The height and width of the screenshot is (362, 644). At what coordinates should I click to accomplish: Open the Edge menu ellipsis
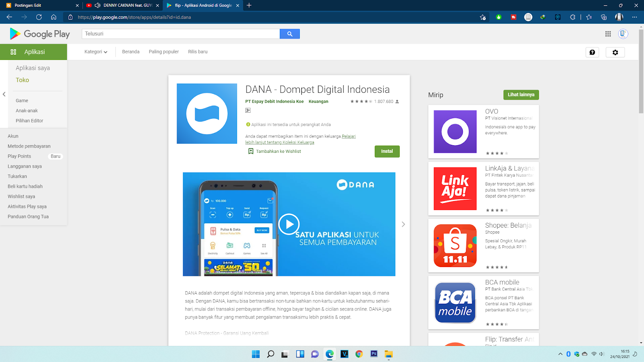634,17
